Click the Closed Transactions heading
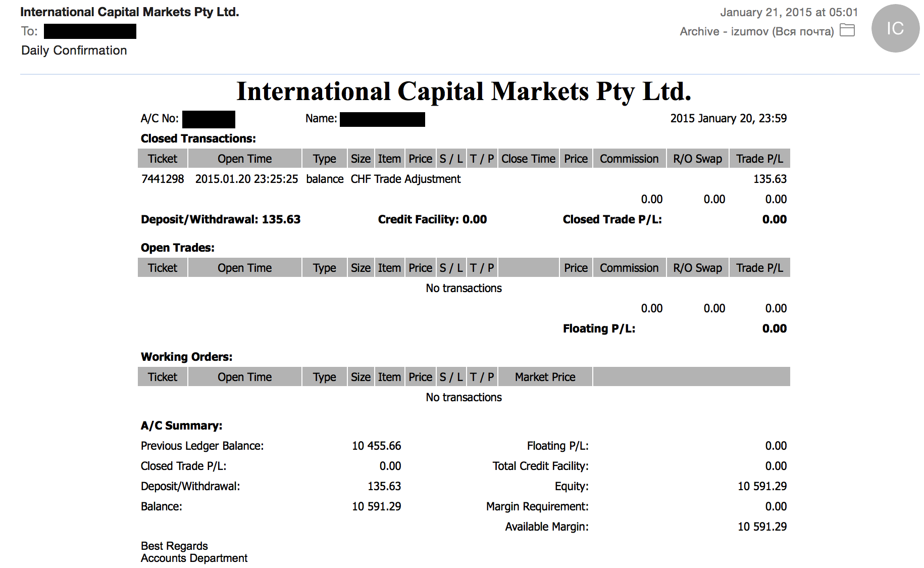 point(198,138)
